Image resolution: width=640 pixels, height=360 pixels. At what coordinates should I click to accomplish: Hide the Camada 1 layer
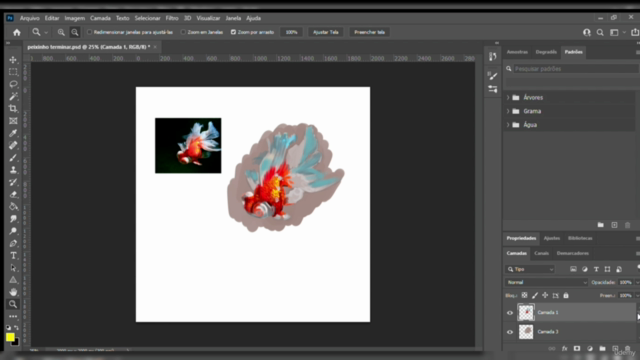click(x=510, y=313)
